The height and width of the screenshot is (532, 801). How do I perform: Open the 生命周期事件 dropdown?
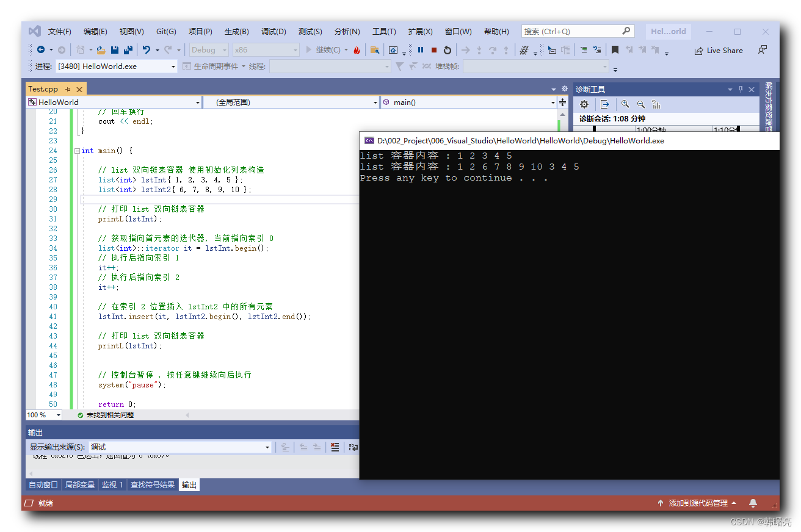tap(214, 66)
